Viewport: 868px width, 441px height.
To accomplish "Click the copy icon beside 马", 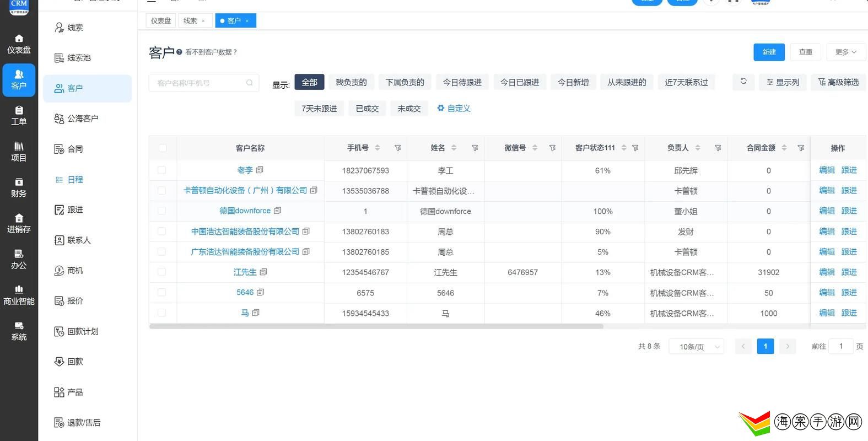I will tap(256, 313).
